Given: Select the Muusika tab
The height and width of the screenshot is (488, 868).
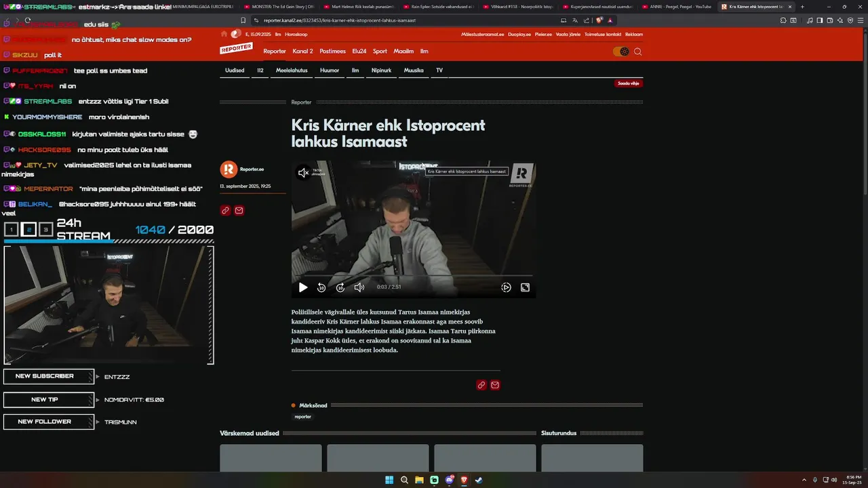Looking at the screenshot, I should tap(414, 70).
